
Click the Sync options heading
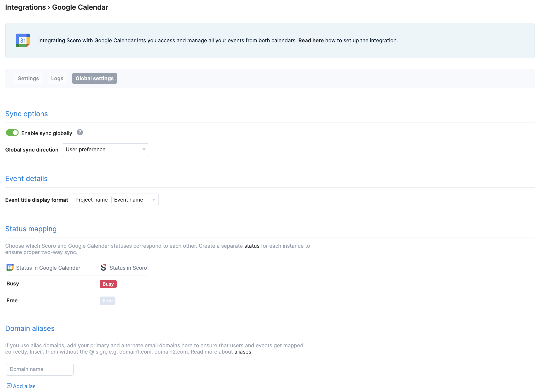(27, 114)
